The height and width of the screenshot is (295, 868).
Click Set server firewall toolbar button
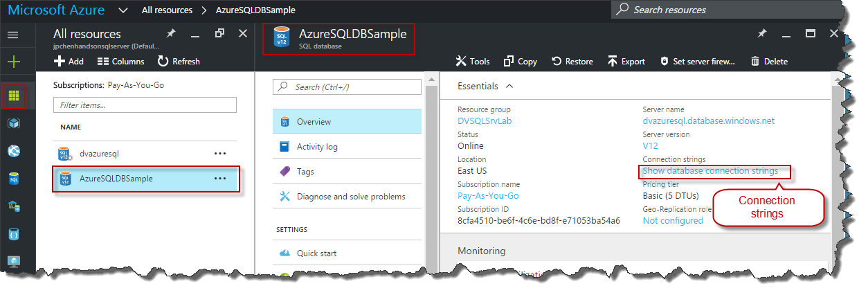697,61
